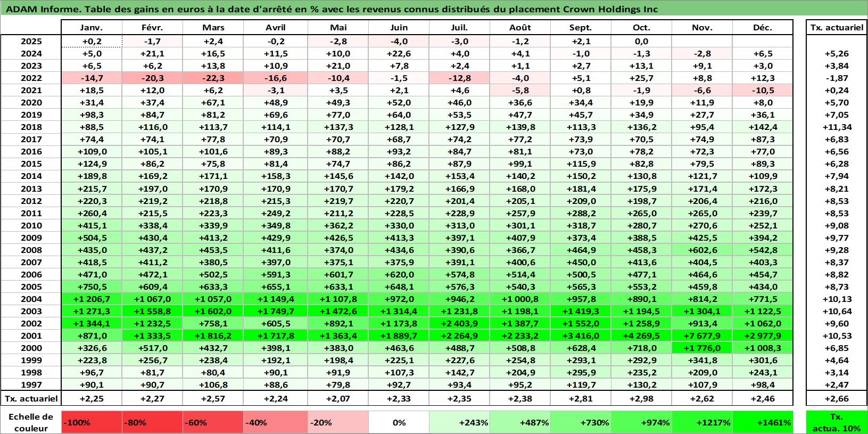Select the 2025 year row label

[31, 42]
